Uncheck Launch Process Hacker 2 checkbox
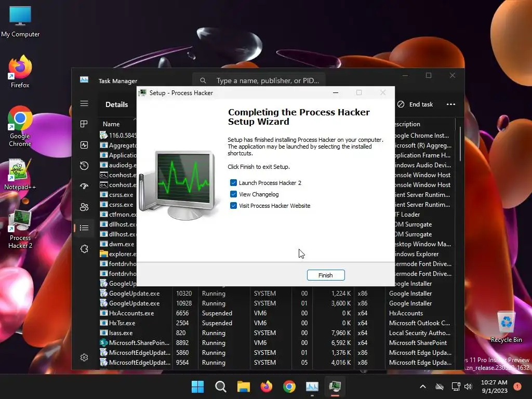The height and width of the screenshot is (399, 532). pyautogui.click(x=233, y=183)
